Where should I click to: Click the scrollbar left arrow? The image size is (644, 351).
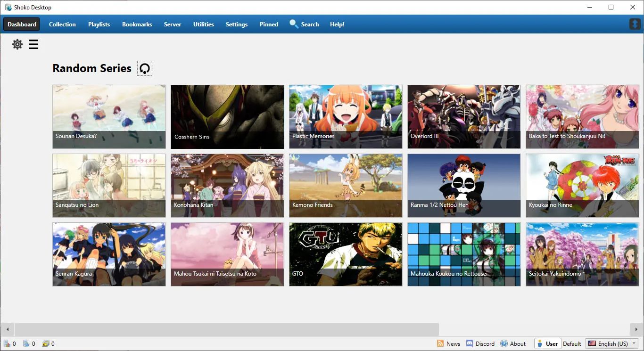pyautogui.click(x=7, y=329)
